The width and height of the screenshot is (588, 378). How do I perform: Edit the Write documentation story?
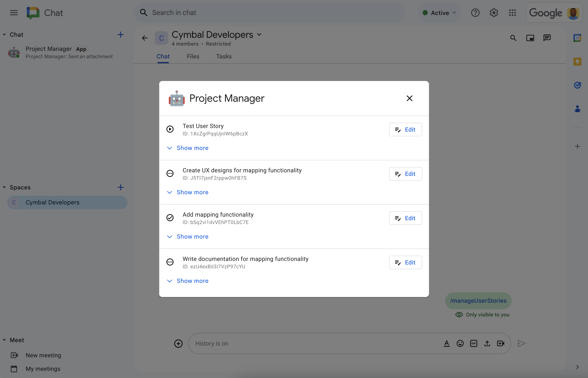click(405, 262)
